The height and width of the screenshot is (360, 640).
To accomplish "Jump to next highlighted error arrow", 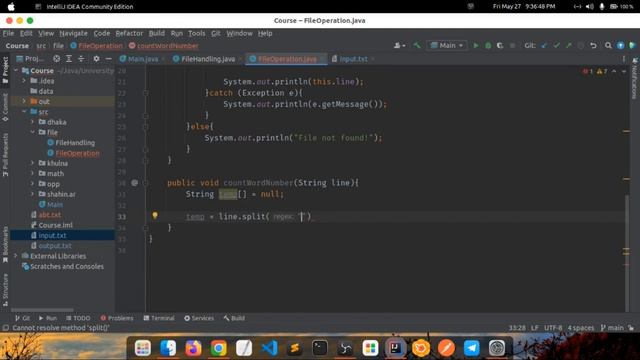I will 624,71.
